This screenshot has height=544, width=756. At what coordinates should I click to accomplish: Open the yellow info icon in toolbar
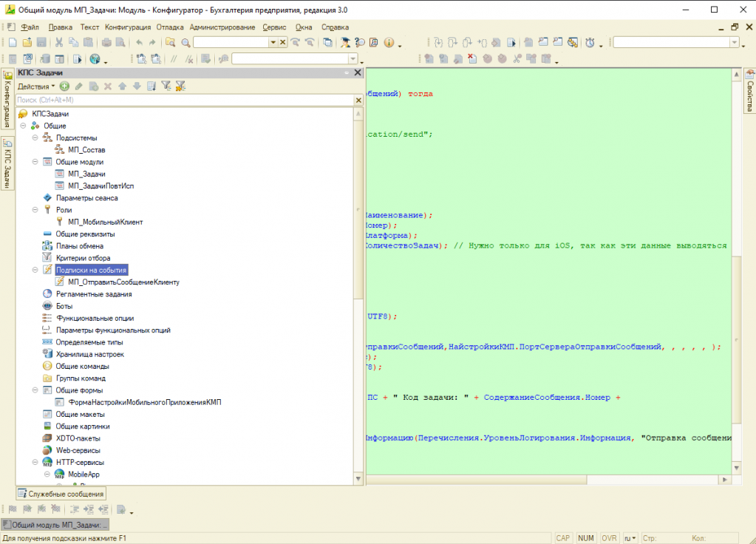pyautogui.click(x=389, y=43)
